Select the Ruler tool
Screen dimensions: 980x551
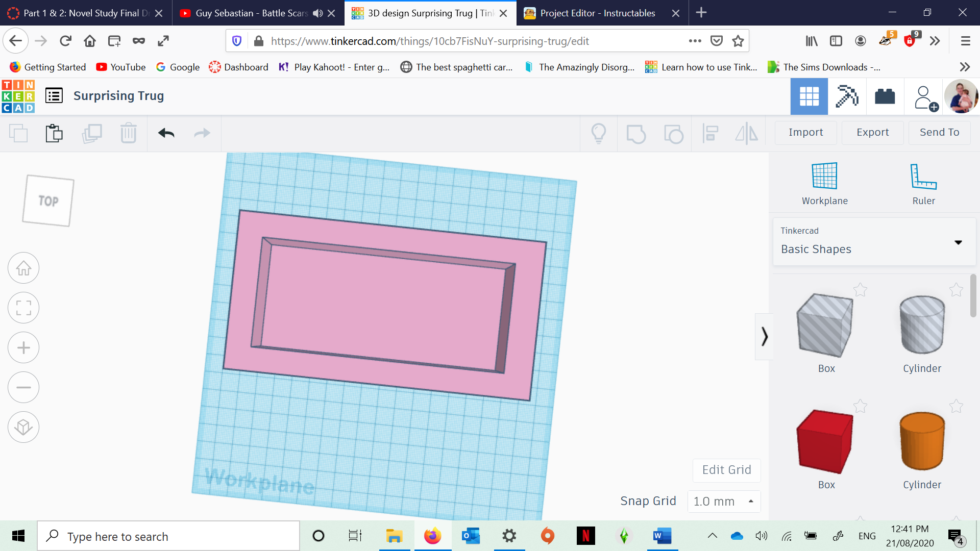point(923,184)
